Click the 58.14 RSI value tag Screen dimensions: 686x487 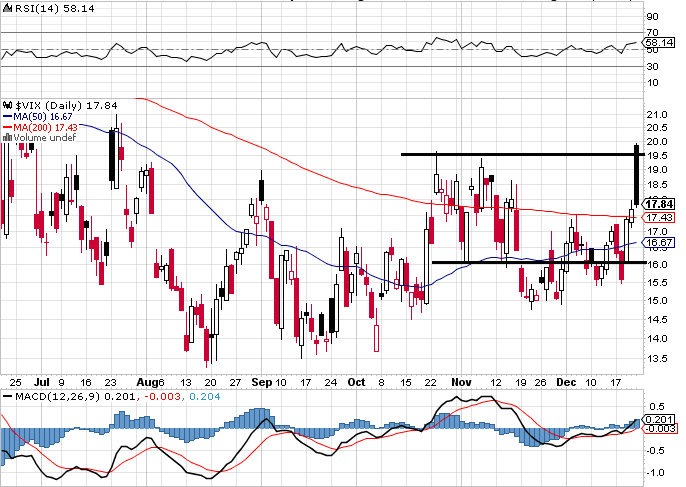coord(659,43)
